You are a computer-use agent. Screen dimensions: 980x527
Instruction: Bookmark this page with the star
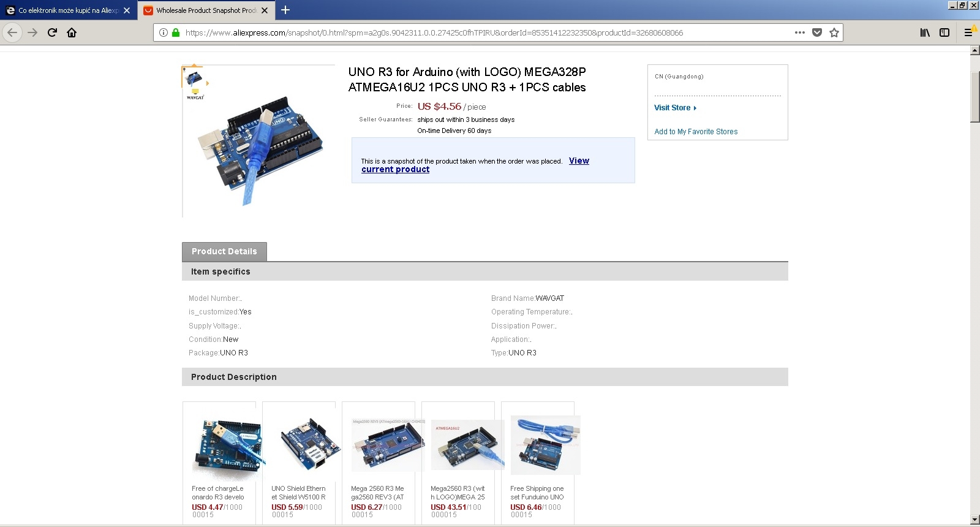coord(834,32)
